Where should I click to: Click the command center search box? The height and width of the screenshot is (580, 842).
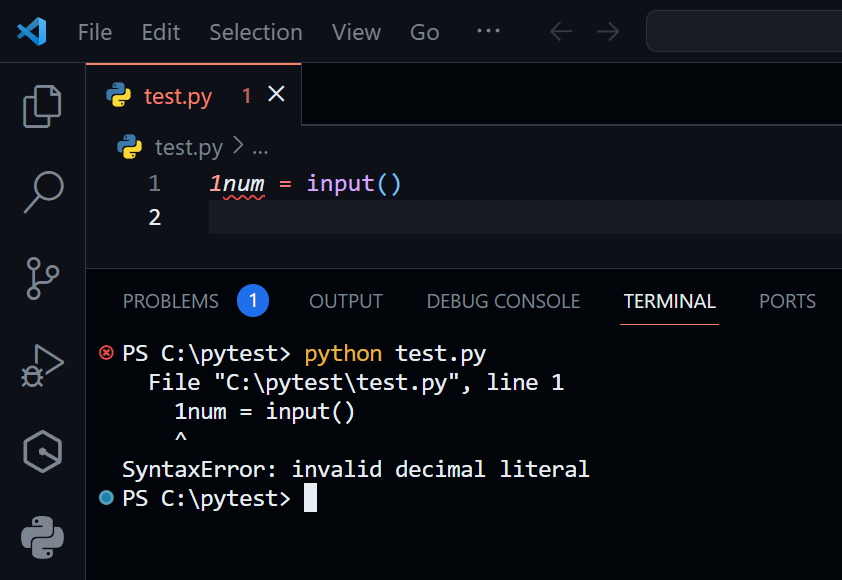(745, 32)
